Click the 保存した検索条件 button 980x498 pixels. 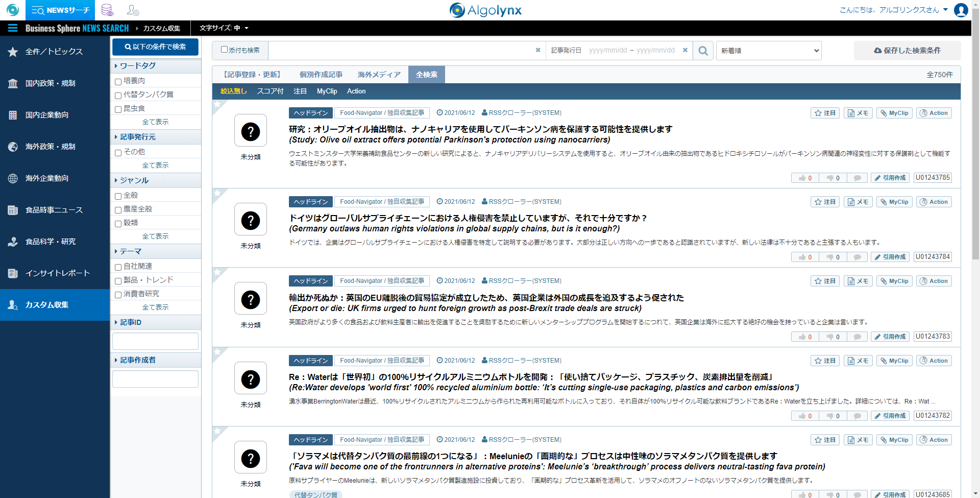coord(907,51)
